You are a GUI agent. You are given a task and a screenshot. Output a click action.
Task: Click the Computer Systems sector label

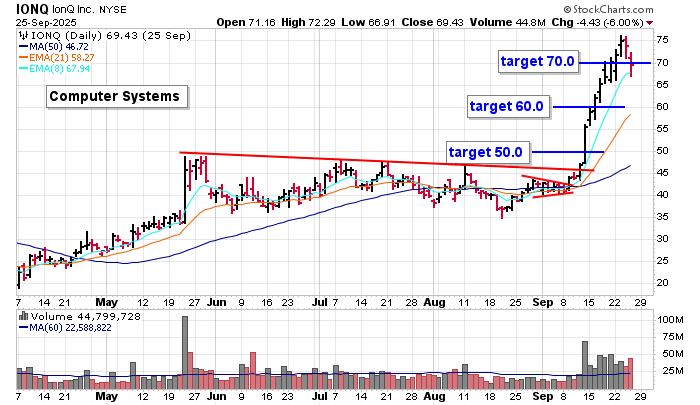[115, 96]
